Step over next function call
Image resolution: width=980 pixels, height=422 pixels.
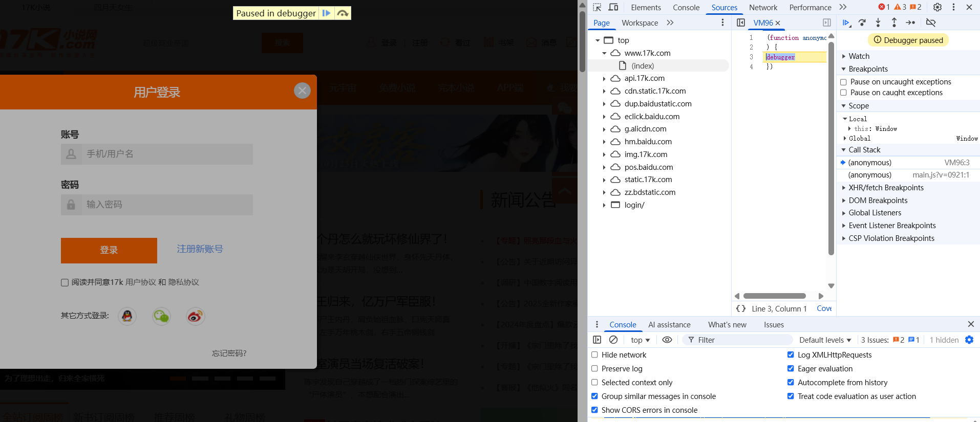[x=862, y=23]
